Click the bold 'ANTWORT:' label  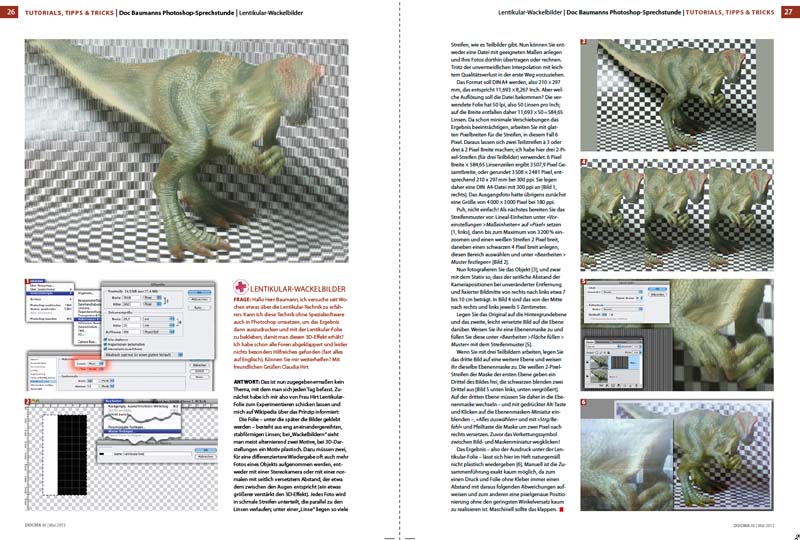pos(246,382)
